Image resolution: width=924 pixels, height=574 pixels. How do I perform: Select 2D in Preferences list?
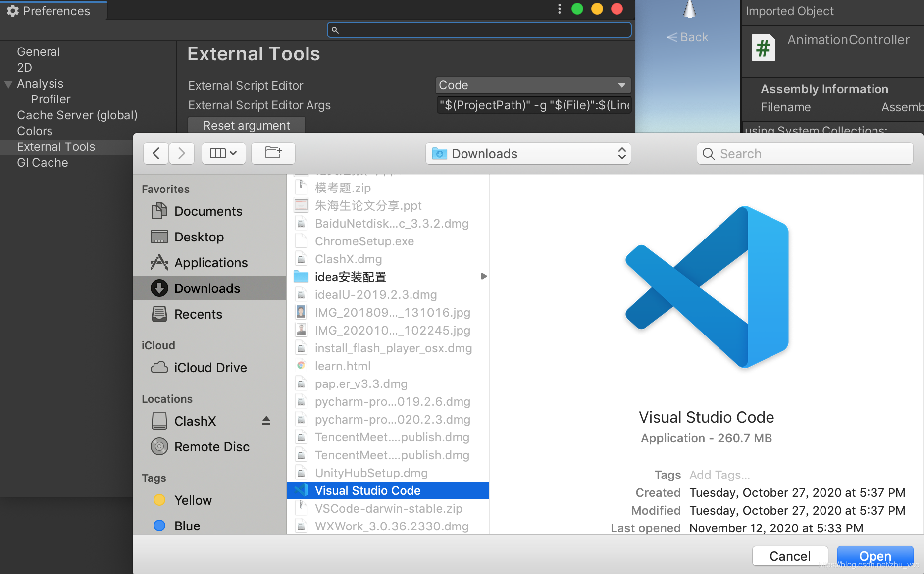pos(24,68)
